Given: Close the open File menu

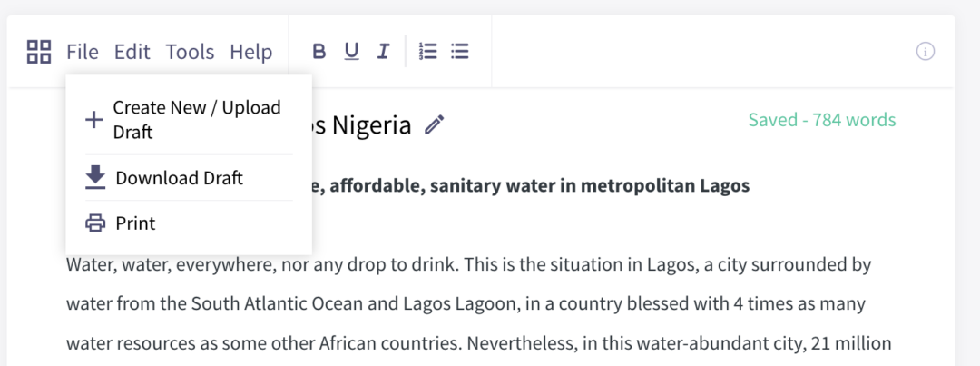Looking at the screenshot, I should 83,51.
